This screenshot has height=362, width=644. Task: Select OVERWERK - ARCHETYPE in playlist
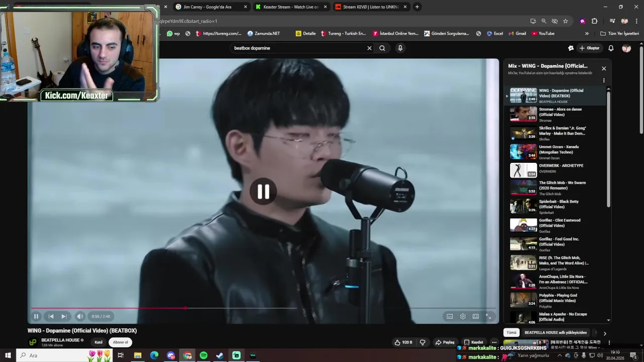(556, 170)
